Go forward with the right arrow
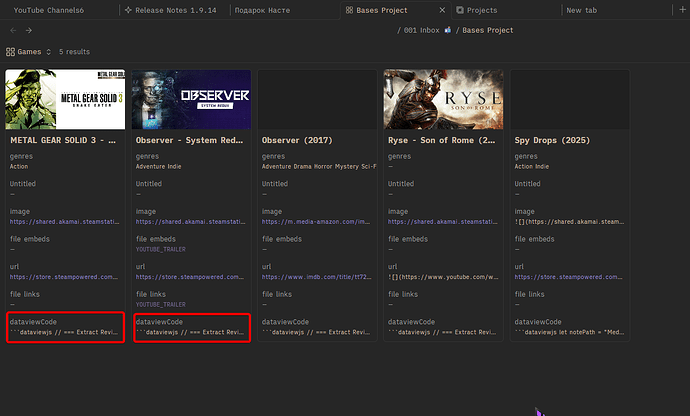 (x=27, y=30)
